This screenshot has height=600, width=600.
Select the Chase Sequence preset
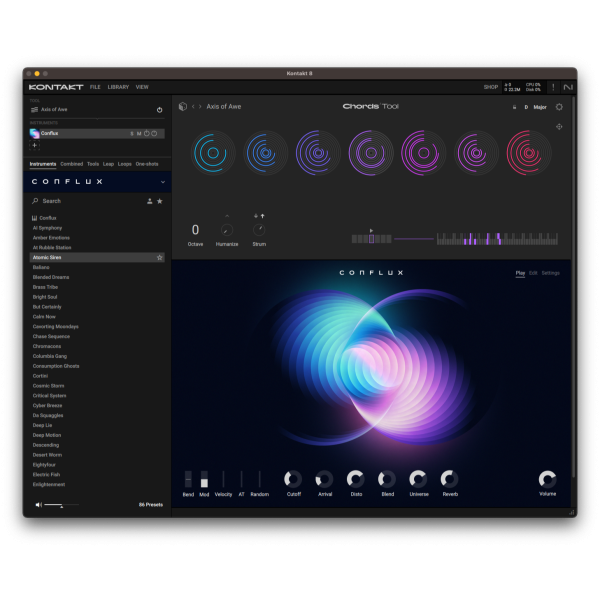51,337
